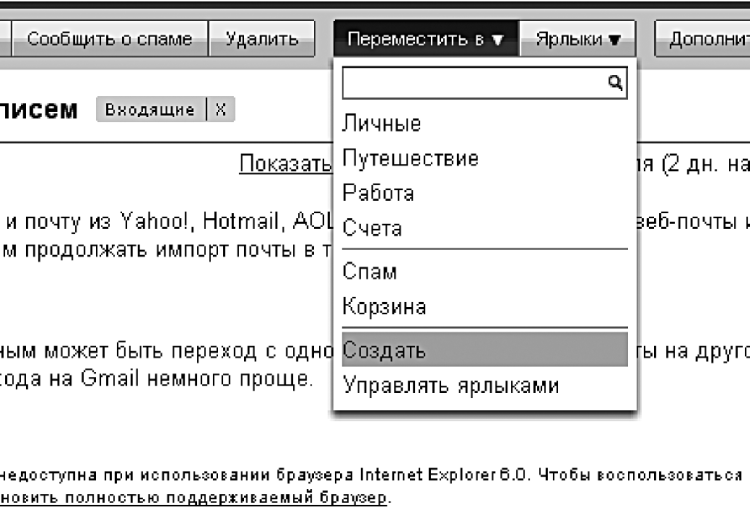Pick Счета from the dropdown list
The width and height of the screenshot is (750, 510).
pos(372,228)
